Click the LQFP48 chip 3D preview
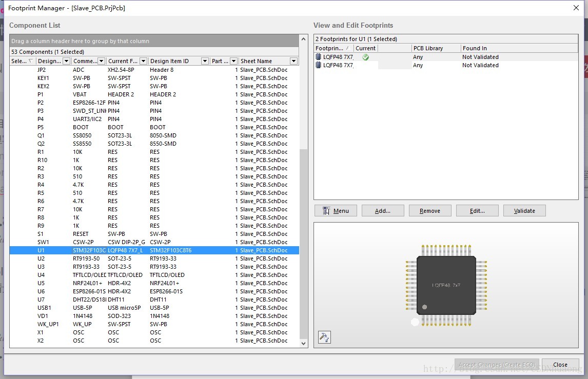Screen dimensions: 588x379 point(446,285)
